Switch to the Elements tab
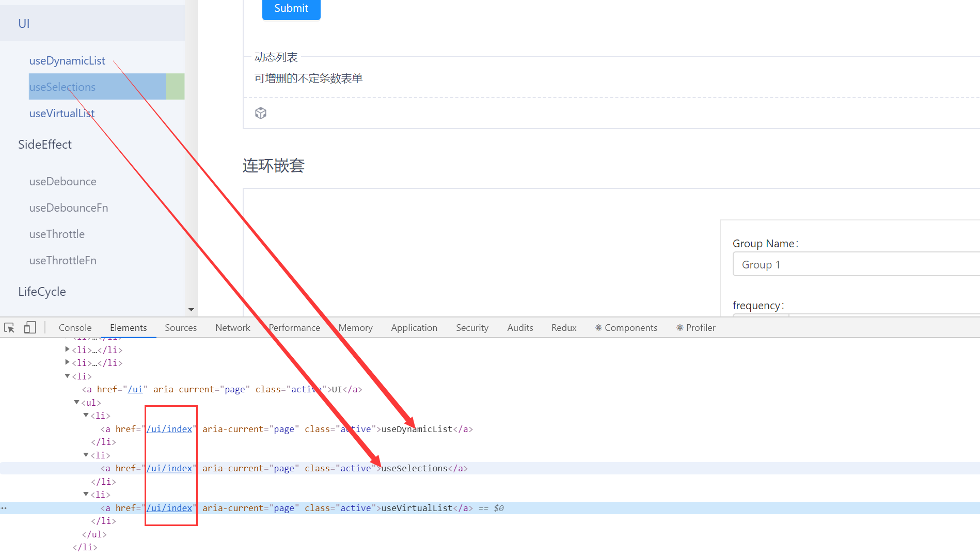 pyautogui.click(x=128, y=328)
